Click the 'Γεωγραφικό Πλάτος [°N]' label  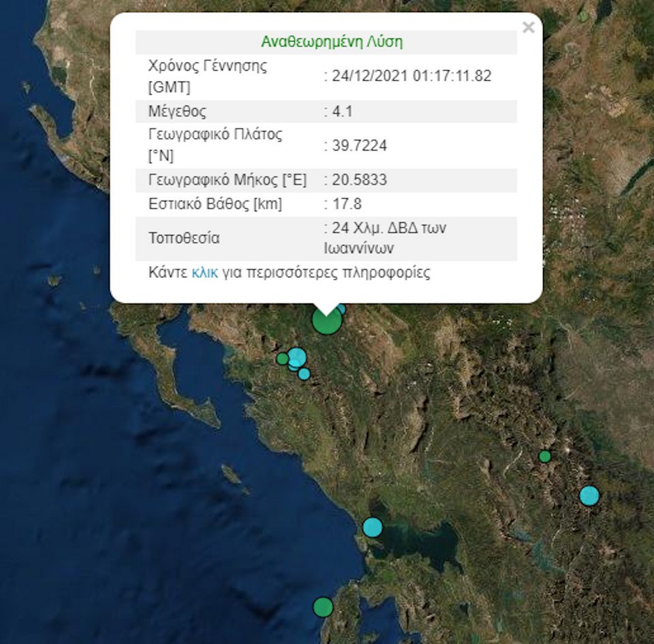(x=215, y=145)
